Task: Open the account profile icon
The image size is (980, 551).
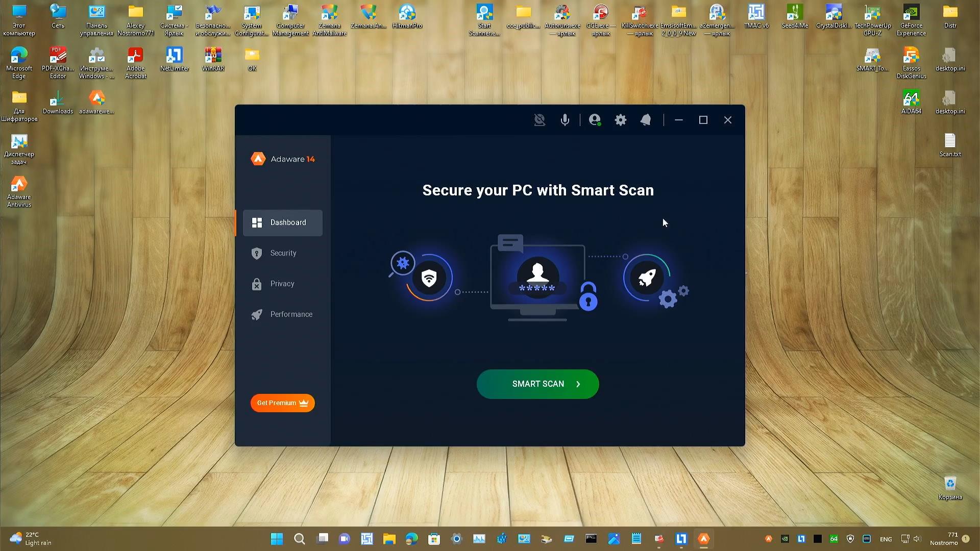Action: [x=595, y=120]
